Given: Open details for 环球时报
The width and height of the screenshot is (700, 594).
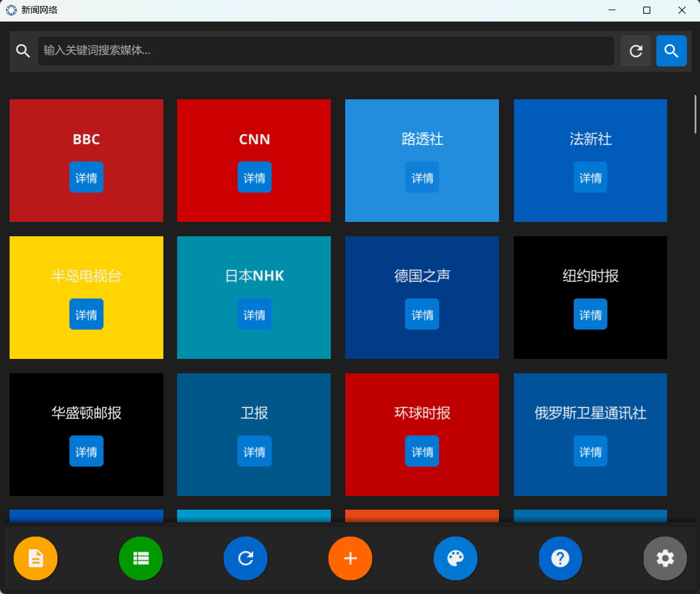Looking at the screenshot, I should click(422, 451).
